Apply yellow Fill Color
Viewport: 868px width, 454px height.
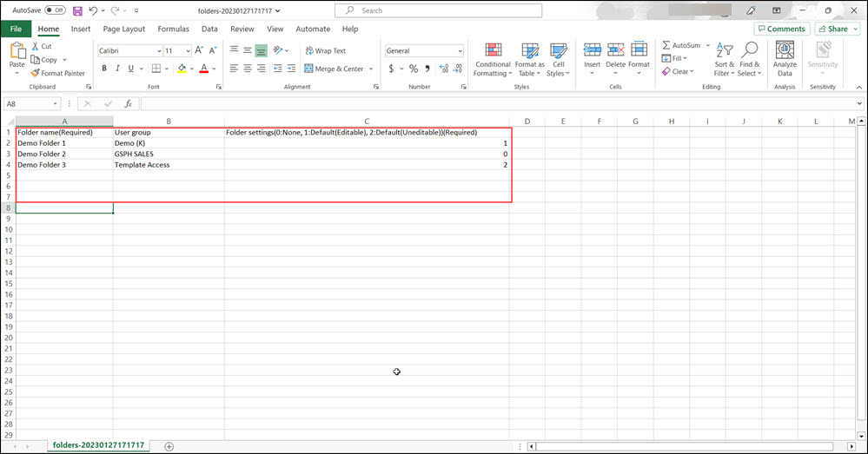click(x=182, y=69)
